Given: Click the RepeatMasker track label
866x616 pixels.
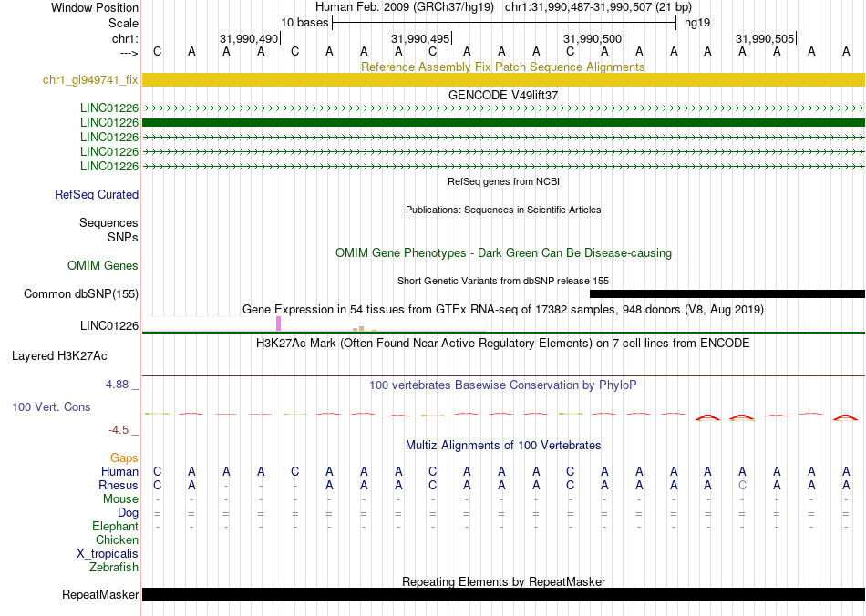Looking at the screenshot, I should tap(100, 594).
